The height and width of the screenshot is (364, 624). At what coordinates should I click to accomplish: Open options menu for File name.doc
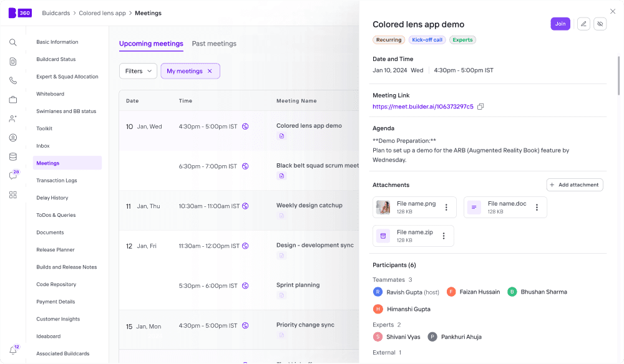click(x=537, y=208)
